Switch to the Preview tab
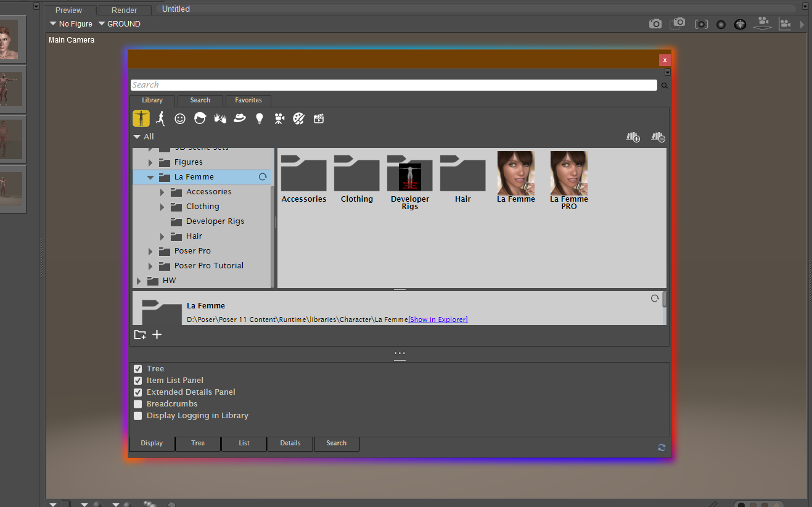Screen dimensions: 812x507 (x=69, y=10)
